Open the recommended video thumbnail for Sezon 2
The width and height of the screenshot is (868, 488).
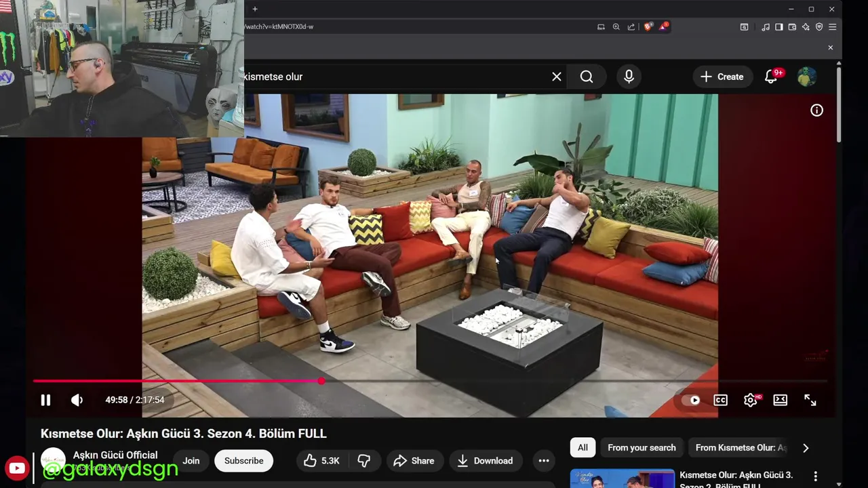click(622, 479)
